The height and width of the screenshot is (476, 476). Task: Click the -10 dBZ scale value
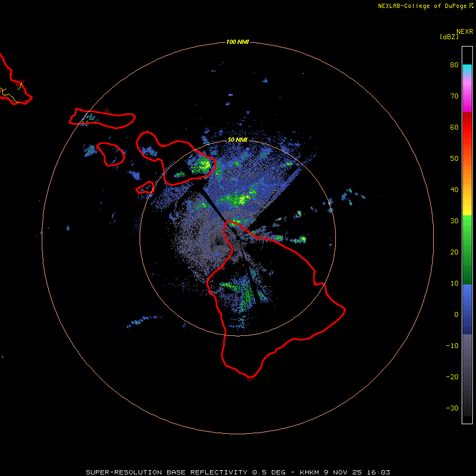(452, 345)
